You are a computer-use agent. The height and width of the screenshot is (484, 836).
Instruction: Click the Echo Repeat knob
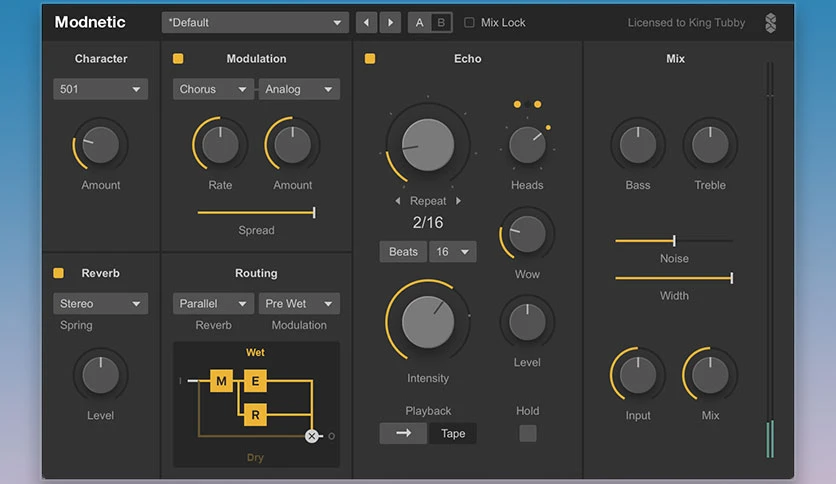click(x=428, y=145)
